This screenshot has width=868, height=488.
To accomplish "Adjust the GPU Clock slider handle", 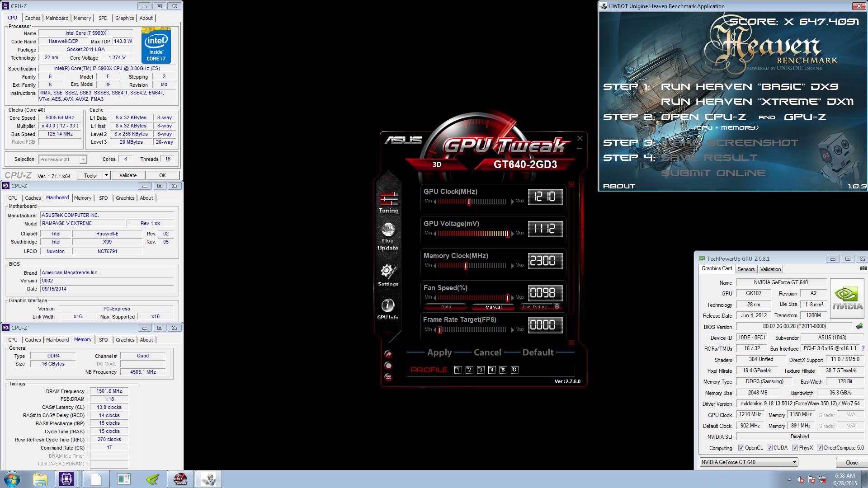I will tap(469, 202).
